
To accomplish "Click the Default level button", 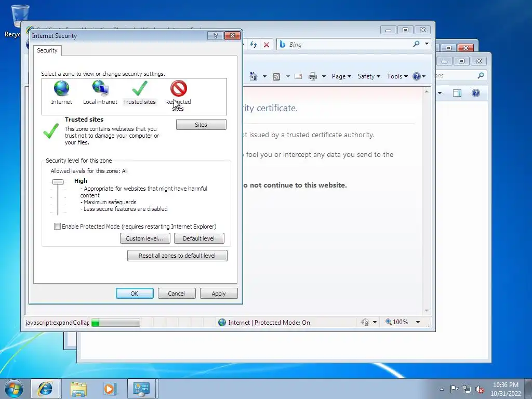I will pyautogui.click(x=199, y=238).
